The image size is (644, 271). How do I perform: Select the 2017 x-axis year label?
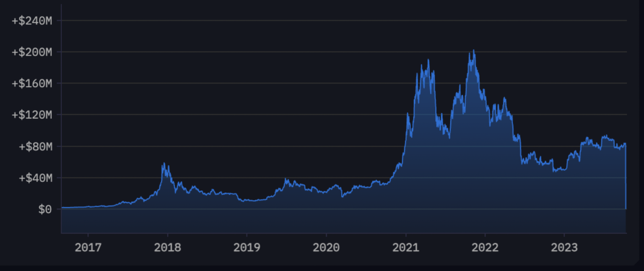(x=88, y=248)
